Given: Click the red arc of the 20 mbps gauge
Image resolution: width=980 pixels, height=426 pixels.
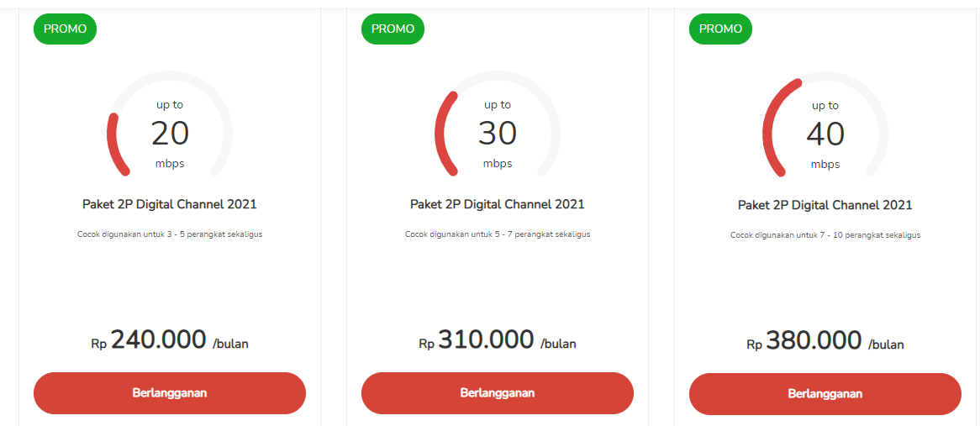Looking at the screenshot, I should 113,145.
